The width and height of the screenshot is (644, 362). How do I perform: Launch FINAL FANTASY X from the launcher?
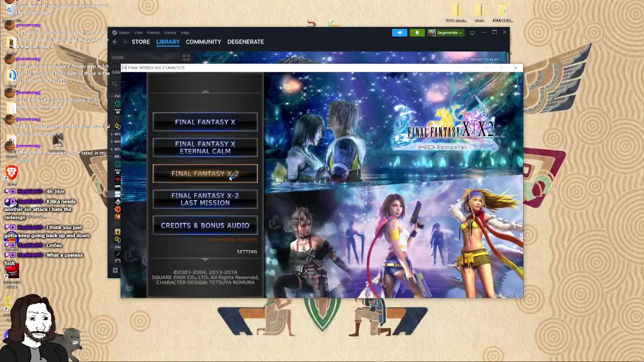click(205, 122)
